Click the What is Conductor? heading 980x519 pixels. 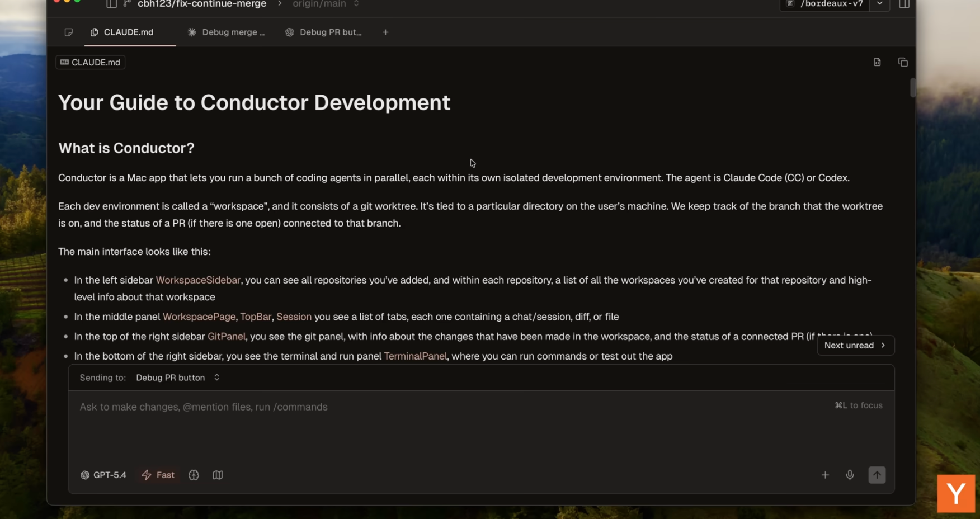click(x=126, y=148)
